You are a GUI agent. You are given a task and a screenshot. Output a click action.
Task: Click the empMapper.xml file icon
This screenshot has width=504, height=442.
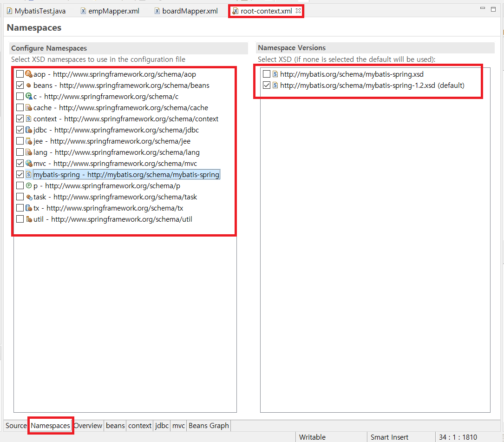tap(83, 11)
